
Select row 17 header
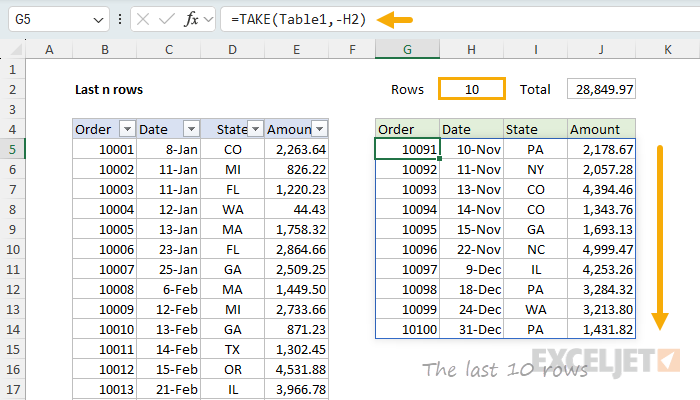(x=12, y=389)
